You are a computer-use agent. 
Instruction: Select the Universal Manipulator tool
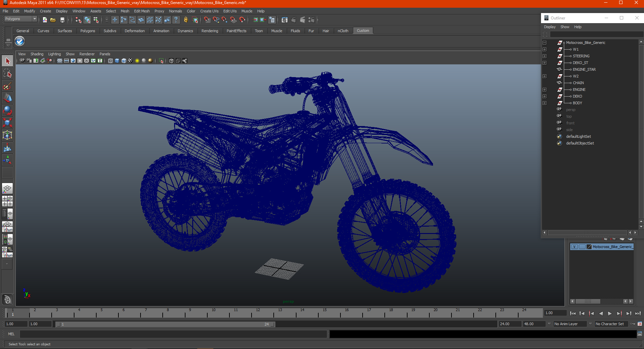click(7, 135)
